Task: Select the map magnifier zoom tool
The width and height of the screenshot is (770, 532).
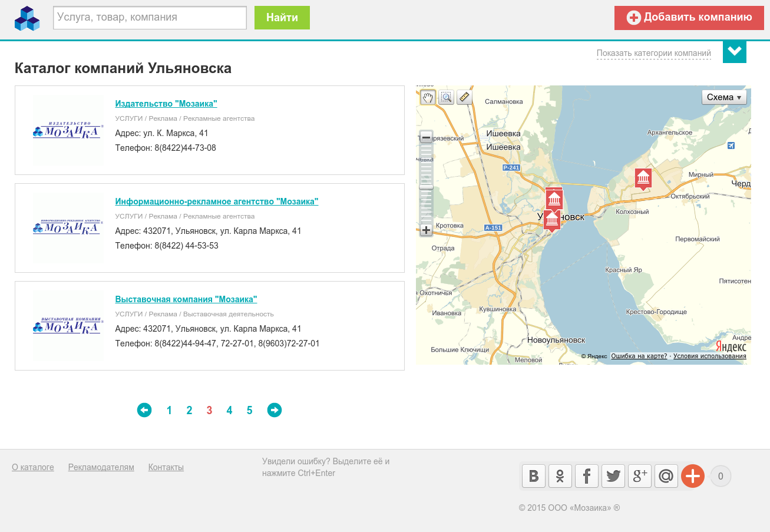Action: click(447, 97)
